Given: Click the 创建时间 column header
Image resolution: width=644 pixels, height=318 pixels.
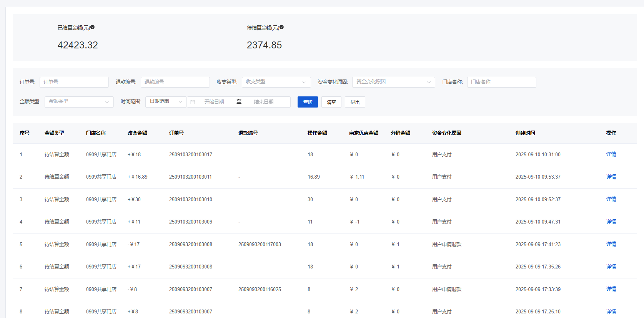Looking at the screenshot, I should 525,133.
